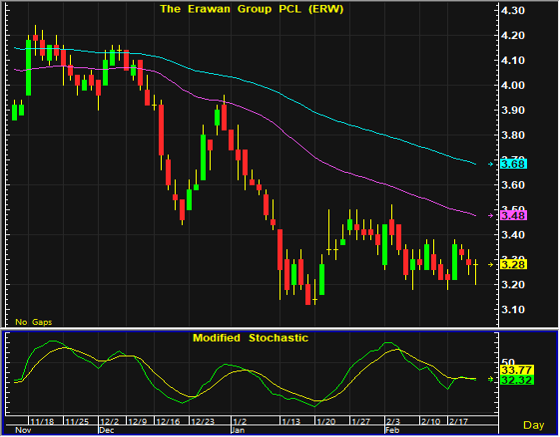
Task: Click the 50 level on stochastic scale
Action: coord(508,362)
